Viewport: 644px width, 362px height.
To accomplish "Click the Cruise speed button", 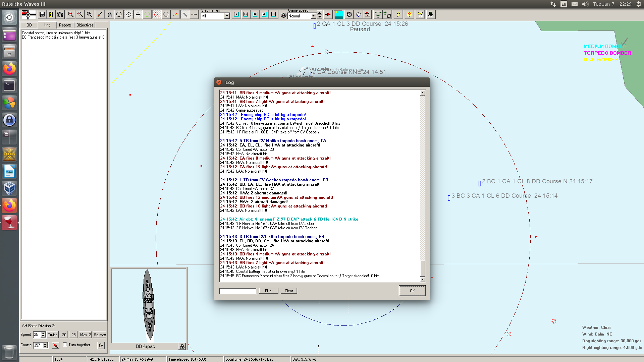I will [52, 335].
